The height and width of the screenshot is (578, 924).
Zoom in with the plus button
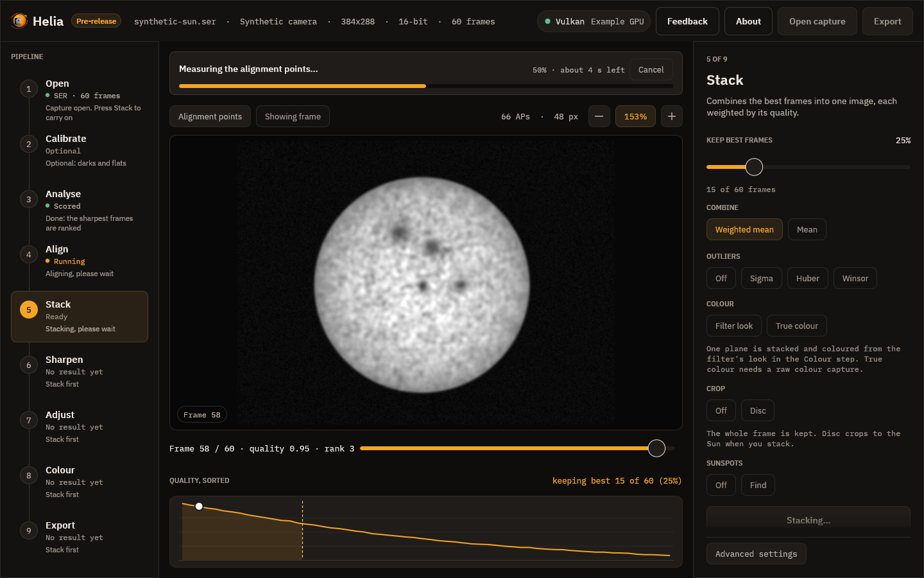[x=671, y=116]
